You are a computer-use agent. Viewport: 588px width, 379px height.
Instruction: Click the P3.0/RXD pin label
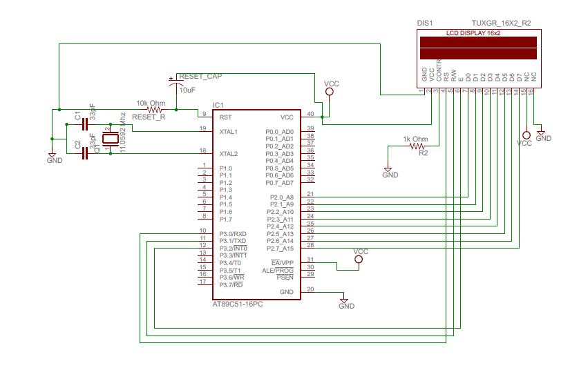click(232, 234)
